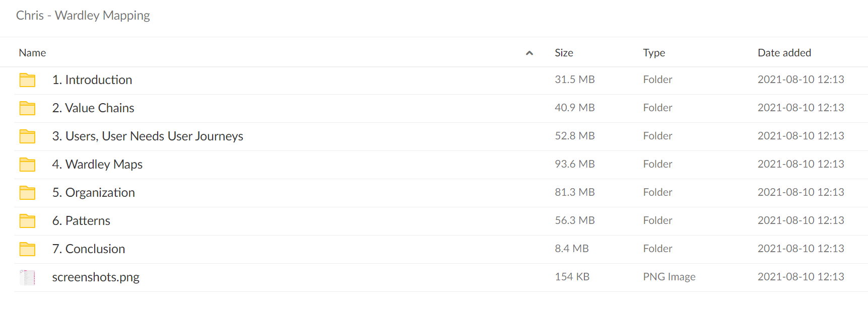
Task: Toggle sort order with the Name column arrow
Action: click(x=529, y=53)
